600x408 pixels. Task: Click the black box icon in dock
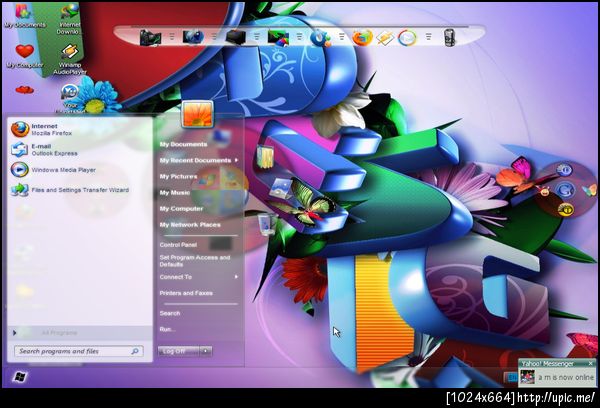pyautogui.click(x=235, y=38)
